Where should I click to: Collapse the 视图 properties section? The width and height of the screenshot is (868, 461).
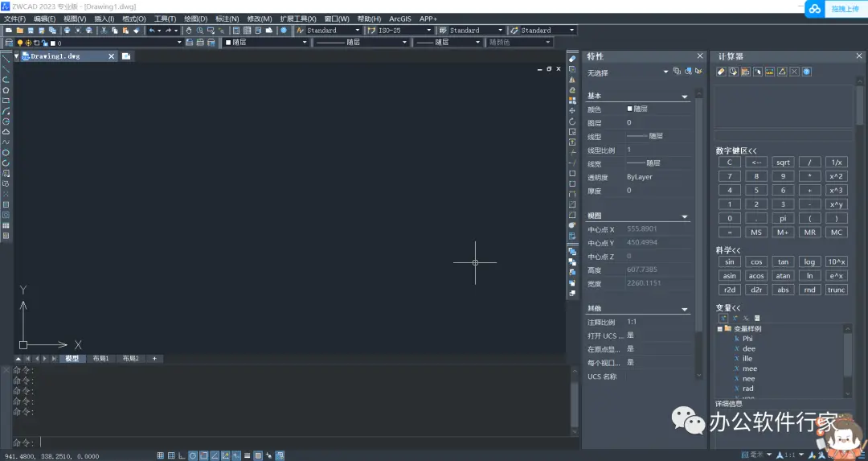pyautogui.click(x=684, y=216)
